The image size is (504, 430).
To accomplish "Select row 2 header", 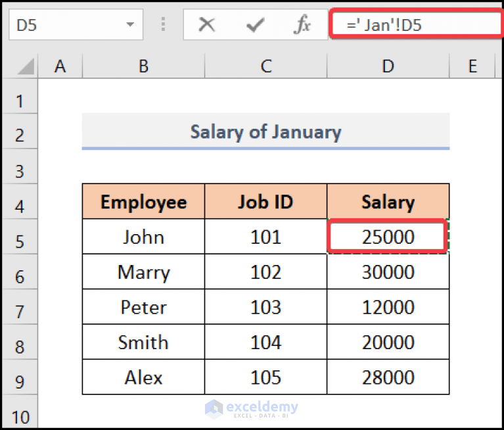I will pyautogui.click(x=20, y=131).
